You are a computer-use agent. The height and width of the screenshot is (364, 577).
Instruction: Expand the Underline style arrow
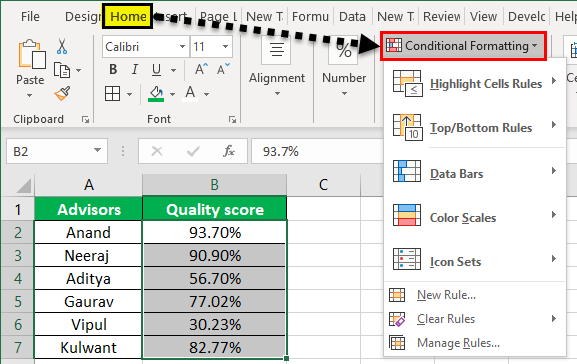173,70
